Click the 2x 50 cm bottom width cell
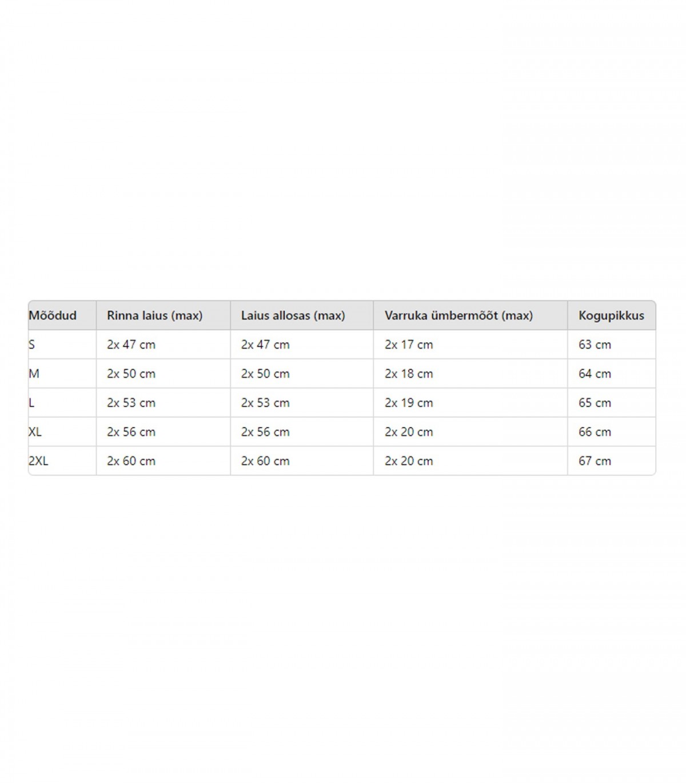 coord(265,374)
